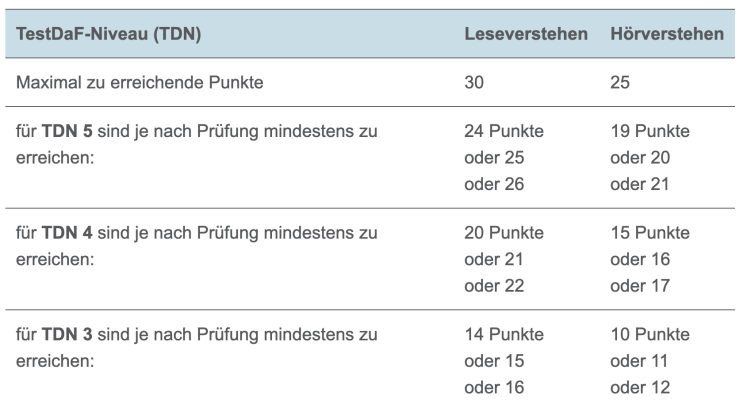Click 'oder 20' under Hörverstehen
Screen dimensions: 743x419
(x=639, y=157)
